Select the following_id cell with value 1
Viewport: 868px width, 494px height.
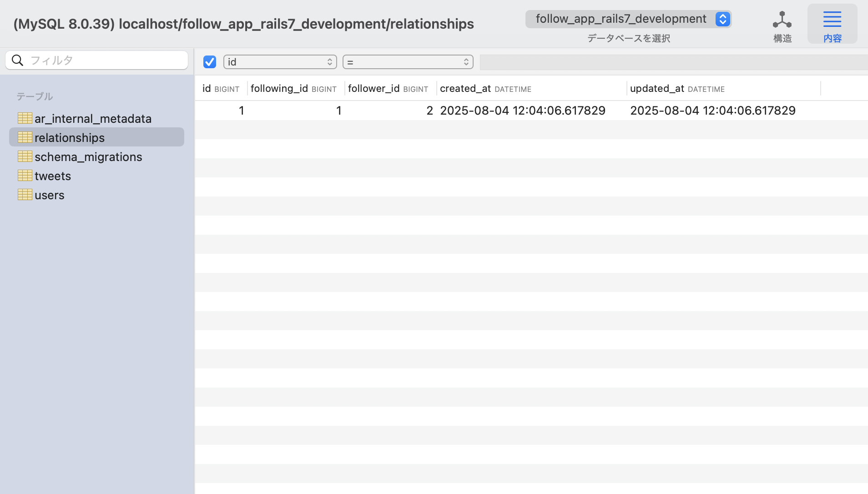click(x=296, y=111)
